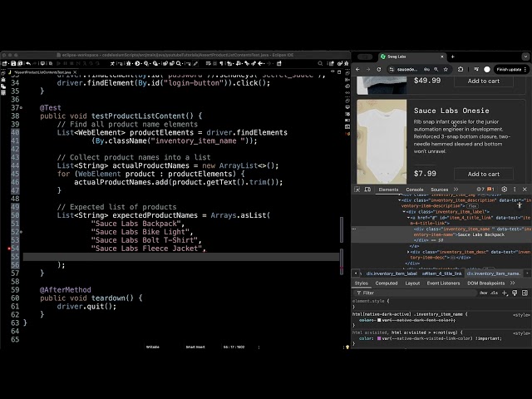This screenshot has width=532, height=399.
Task: Click the Chrome forward arrow
Action: click(368, 69)
